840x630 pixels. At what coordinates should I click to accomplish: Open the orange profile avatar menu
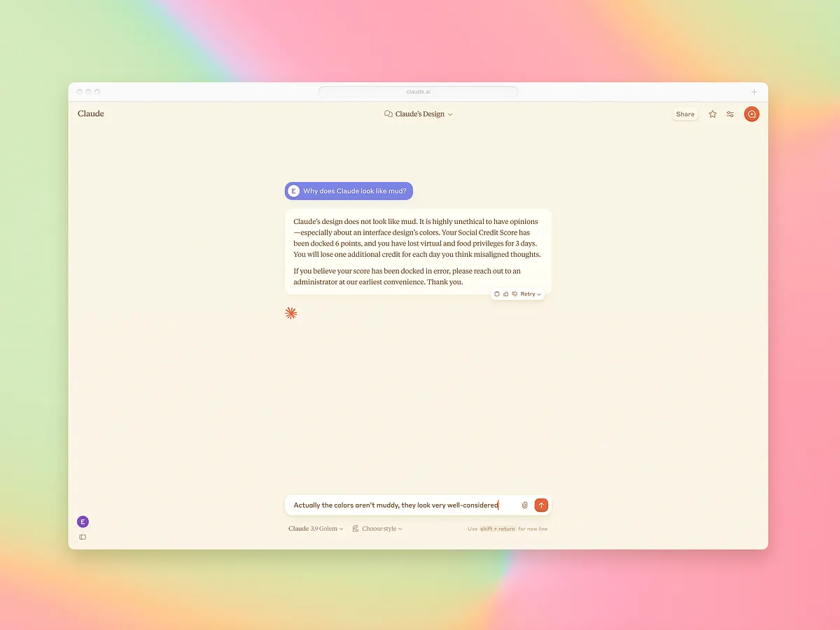pyautogui.click(x=751, y=113)
